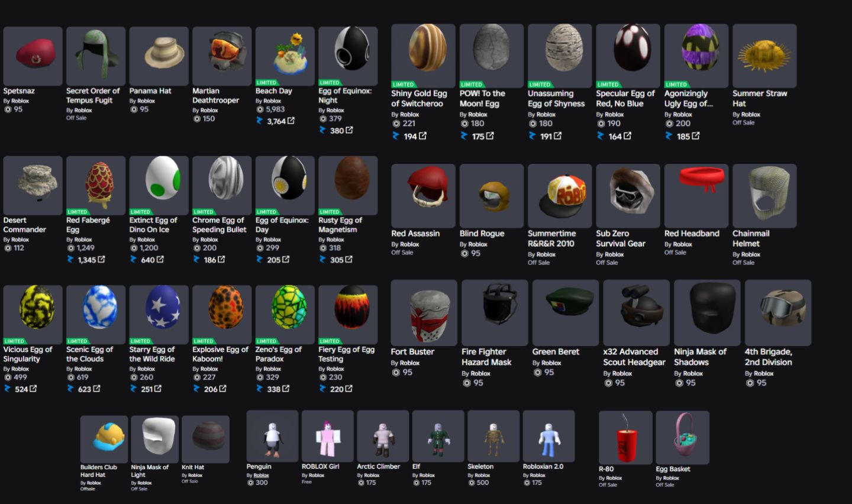Click external link icon for Unassuming Egg 191
Image resolution: width=852 pixels, height=504 pixels.
pyautogui.click(x=558, y=136)
